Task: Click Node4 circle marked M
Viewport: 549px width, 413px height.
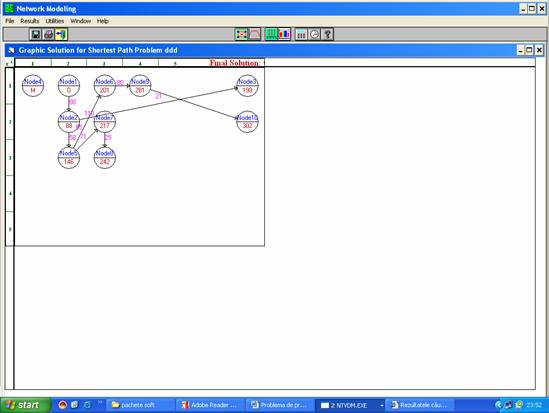Action: point(33,86)
